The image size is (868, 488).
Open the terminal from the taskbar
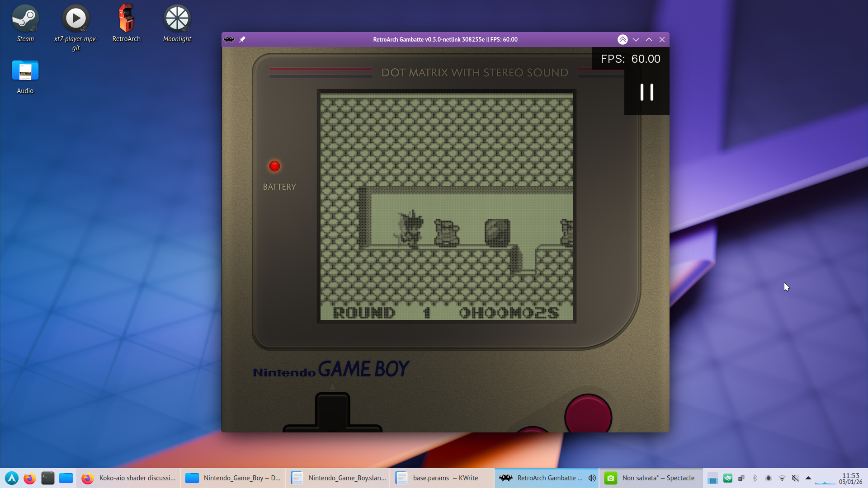click(x=48, y=478)
